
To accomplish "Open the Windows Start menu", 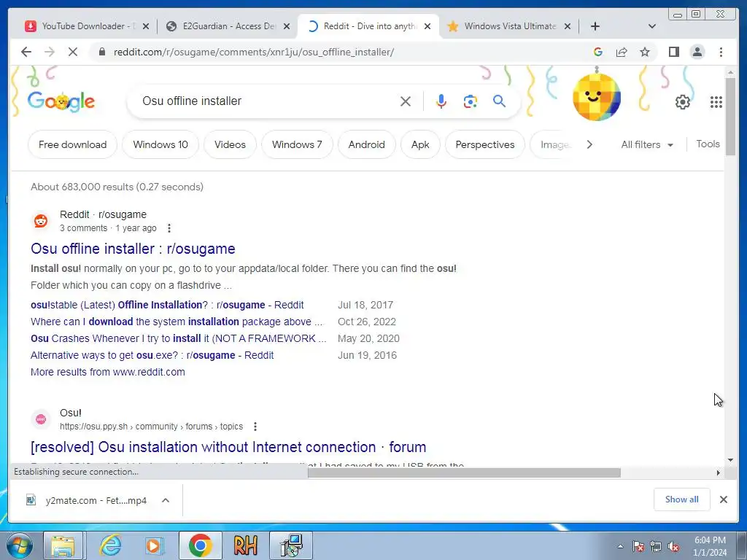I will (20, 545).
